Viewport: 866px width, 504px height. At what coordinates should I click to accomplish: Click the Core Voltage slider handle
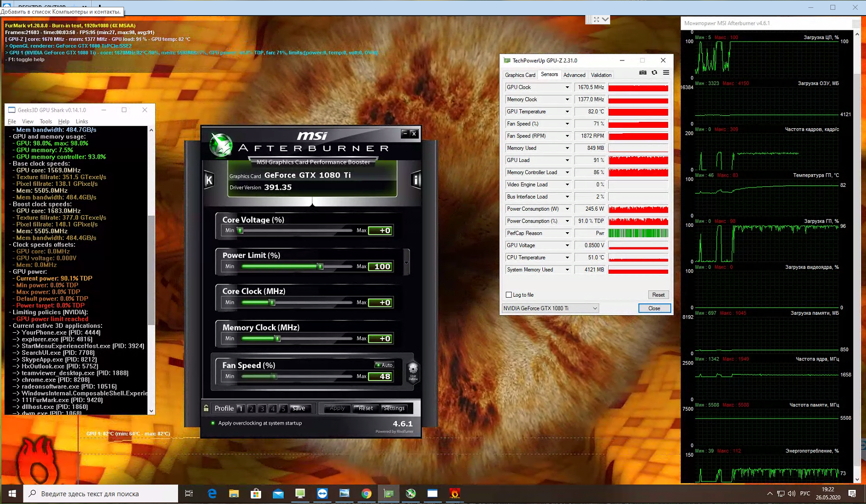pos(240,231)
